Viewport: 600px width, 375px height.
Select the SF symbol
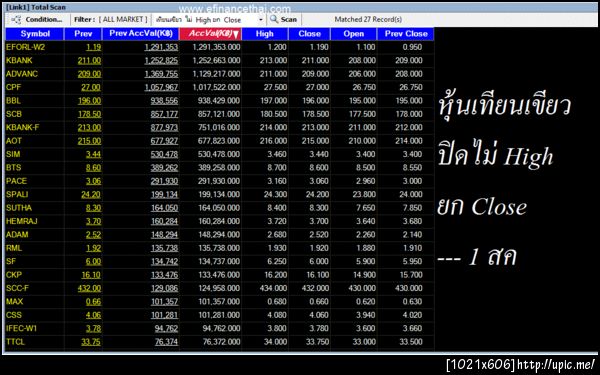[11, 261]
